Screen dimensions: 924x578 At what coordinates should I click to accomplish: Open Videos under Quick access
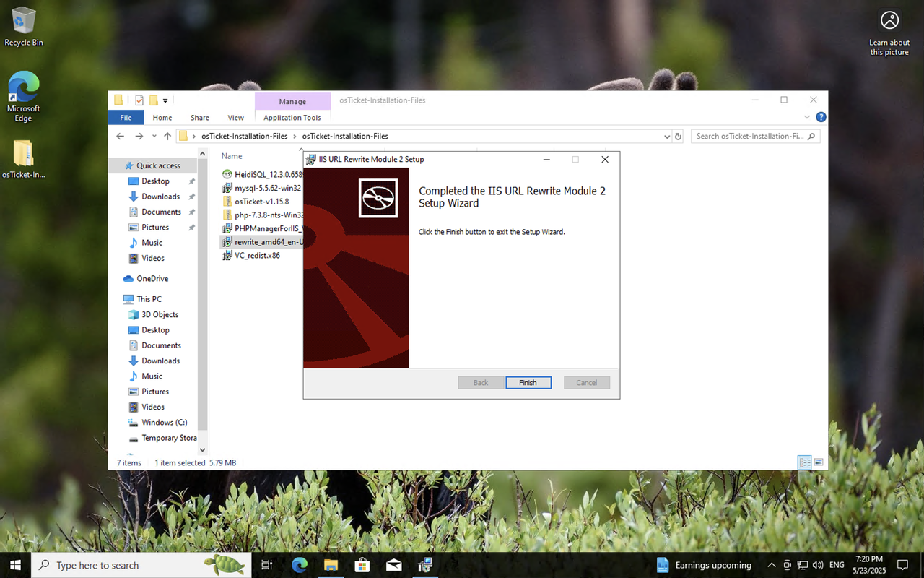[x=153, y=258]
